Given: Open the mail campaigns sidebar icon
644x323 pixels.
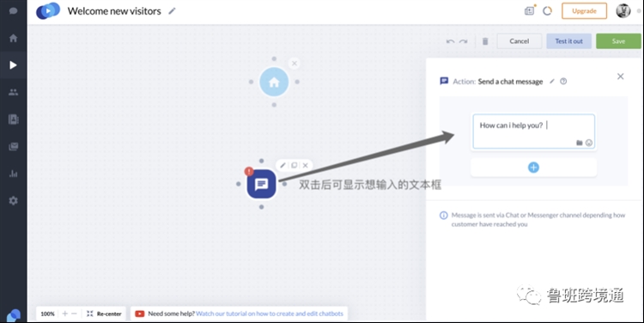Looking at the screenshot, I should 13,146.
